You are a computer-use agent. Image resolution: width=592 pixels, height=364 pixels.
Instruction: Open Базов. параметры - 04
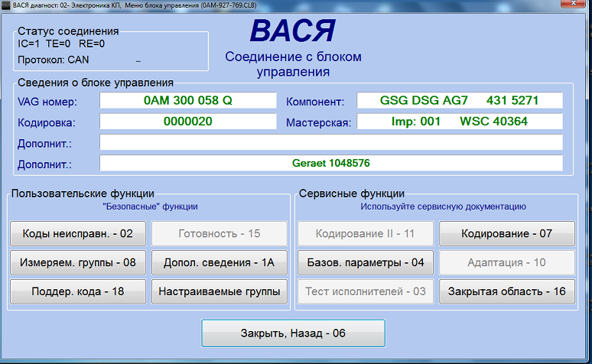tap(366, 262)
